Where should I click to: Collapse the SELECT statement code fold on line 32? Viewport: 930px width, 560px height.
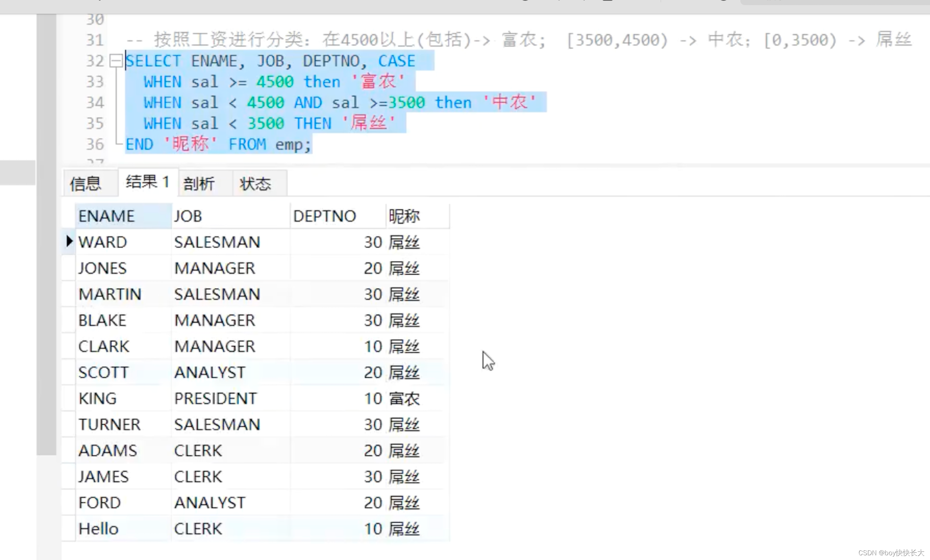[x=116, y=61]
